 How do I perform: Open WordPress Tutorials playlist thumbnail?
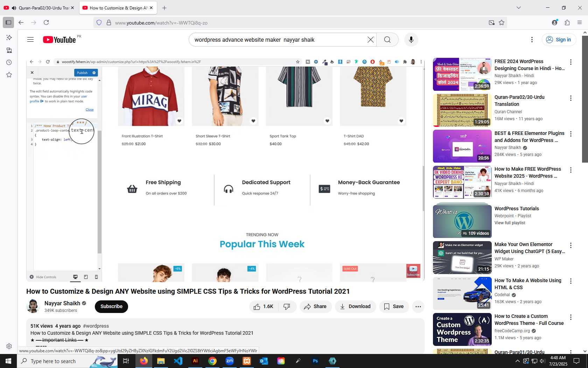tap(462, 221)
